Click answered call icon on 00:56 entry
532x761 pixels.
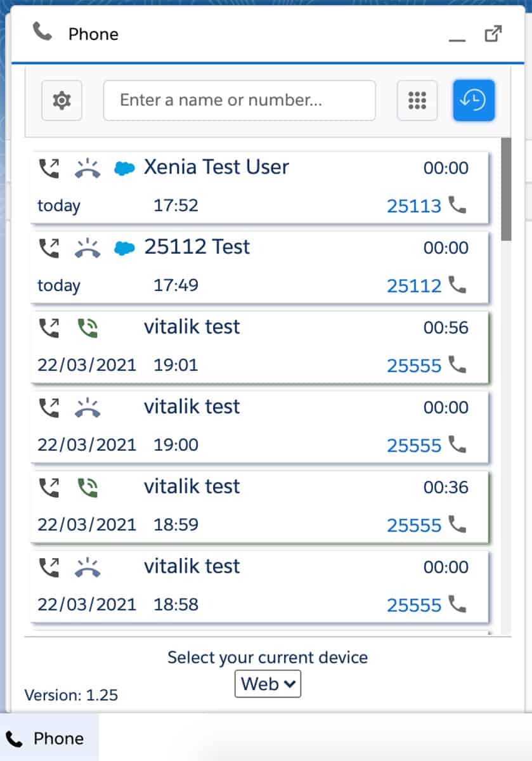(x=88, y=328)
